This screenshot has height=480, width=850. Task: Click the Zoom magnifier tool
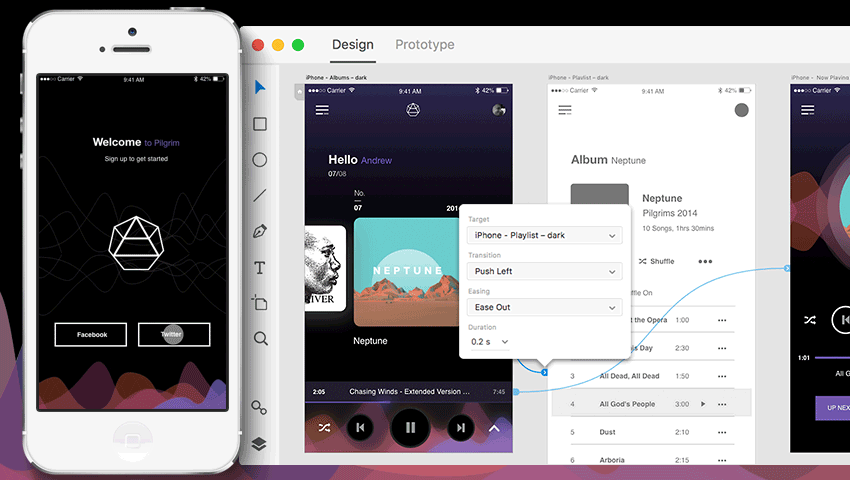[260, 339]
